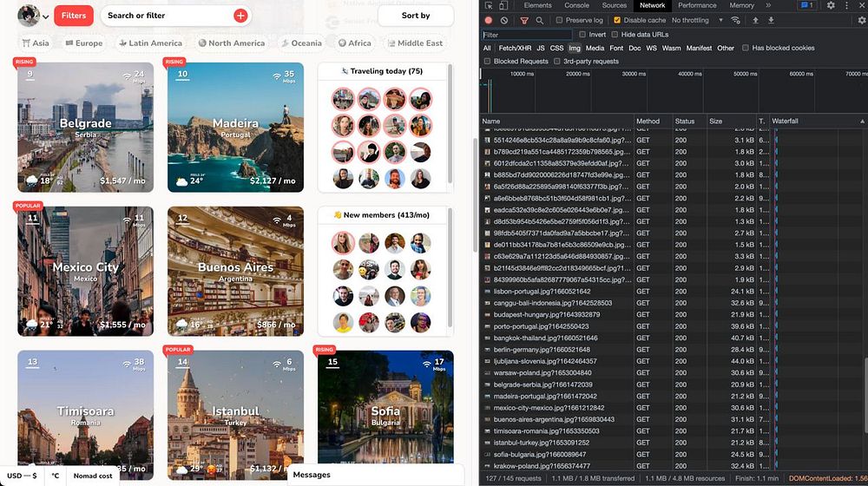Check the Hide data URLs checkbox
868x486 pixels.
(x=615, y=35)
